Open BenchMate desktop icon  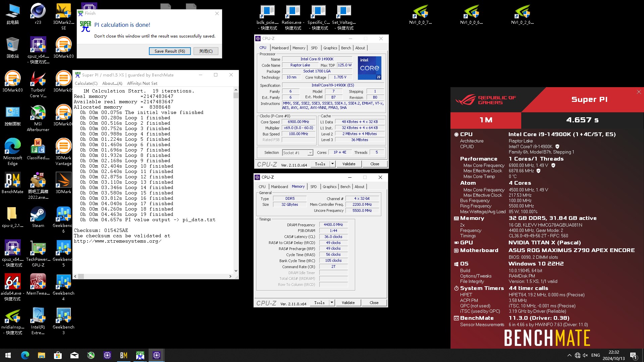pyautogui.click(x=12, y=183)
